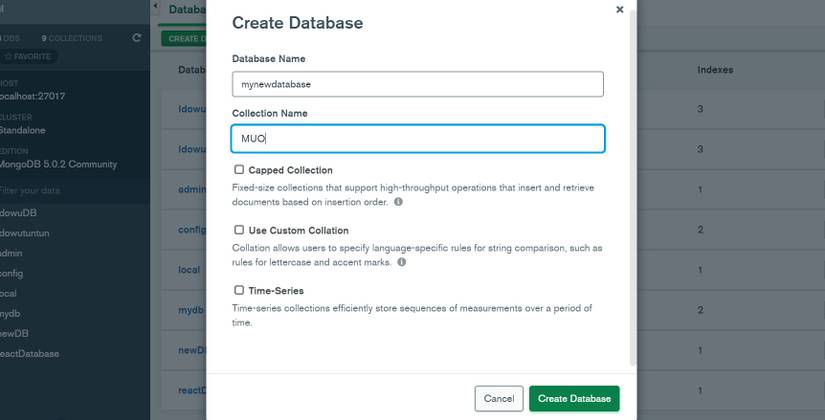Focus the Database Name input field
Viewport: 825px width, 420px height.
[x=417, y=84]
